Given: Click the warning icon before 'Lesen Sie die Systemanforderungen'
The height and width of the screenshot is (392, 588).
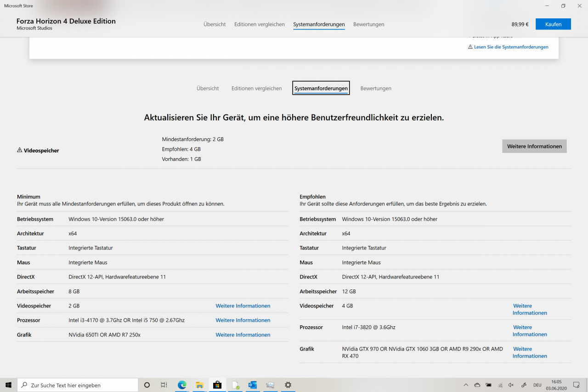Looking at the screenshot, I should (x=470, y=47).
